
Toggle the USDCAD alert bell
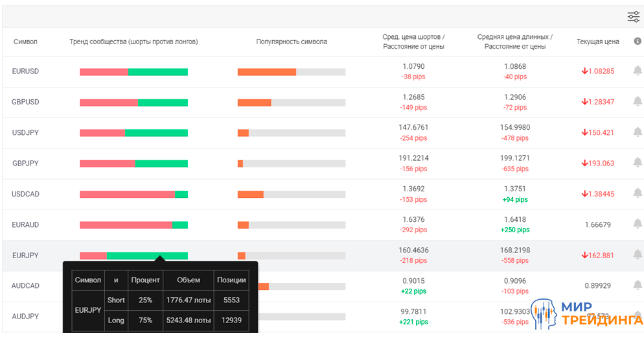(x=638, y=194)
